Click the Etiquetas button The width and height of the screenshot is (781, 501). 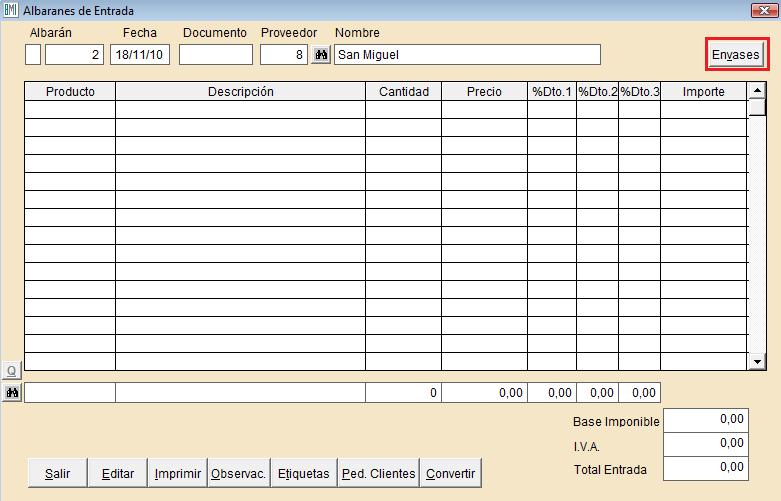(x=303, y=474)
